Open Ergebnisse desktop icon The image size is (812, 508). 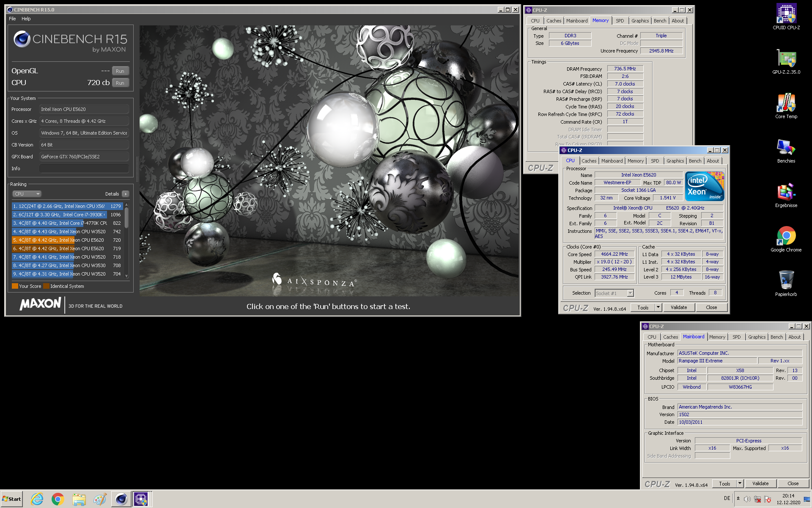786,195
